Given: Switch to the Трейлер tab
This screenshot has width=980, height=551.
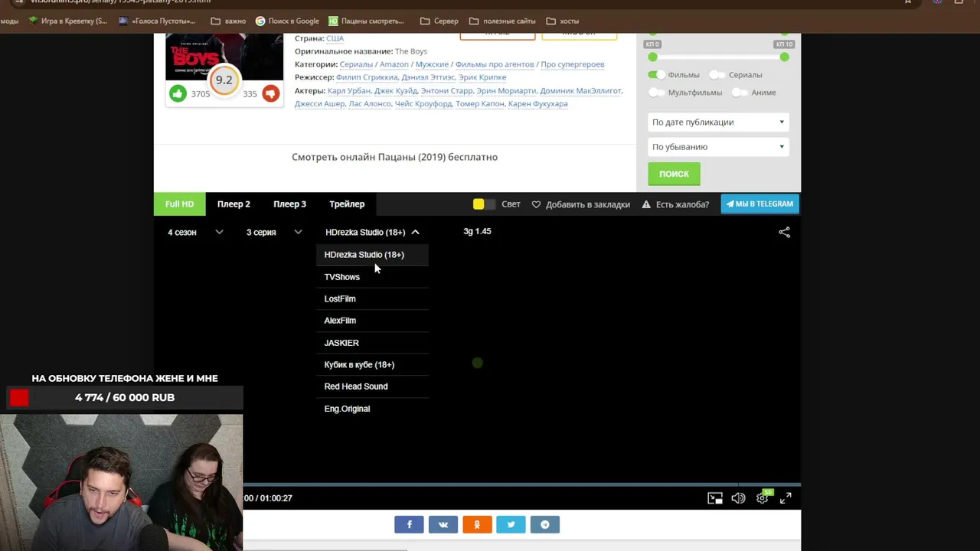Looking at the screenshot, I should click(x=347, y=204).
